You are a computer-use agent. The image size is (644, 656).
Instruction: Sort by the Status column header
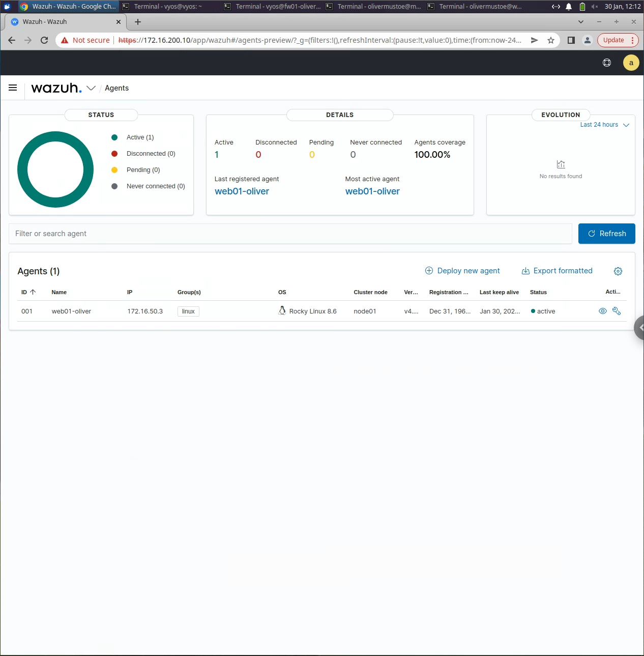(538, 292)
